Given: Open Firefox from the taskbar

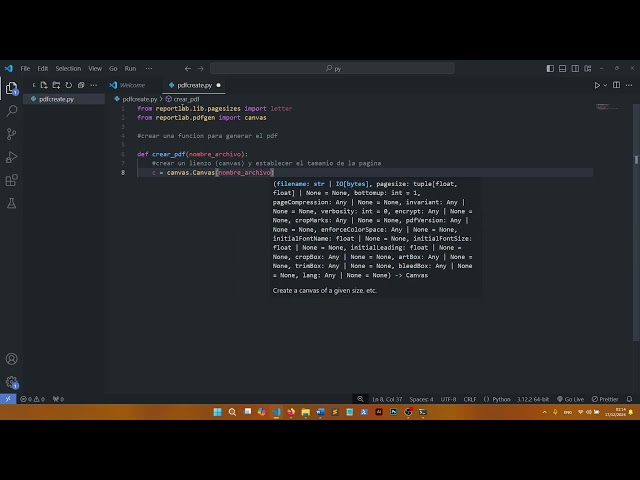Looking at the screenshot, I should (x=291, y=412).
